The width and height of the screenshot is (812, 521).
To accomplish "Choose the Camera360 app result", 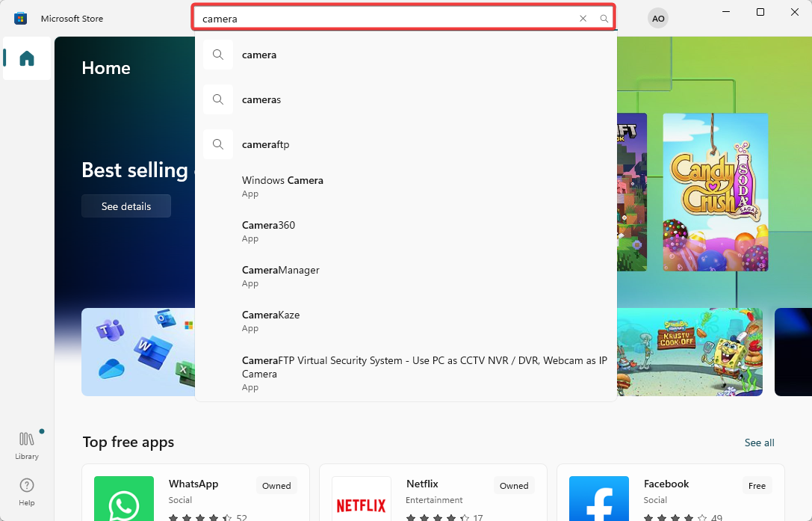I will (x=406, y=232).
